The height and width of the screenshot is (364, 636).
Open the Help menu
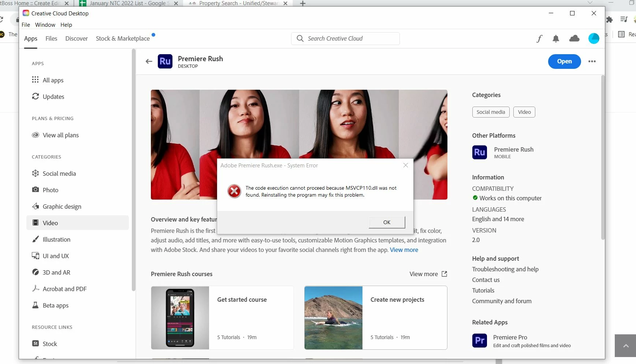point(66,25)
